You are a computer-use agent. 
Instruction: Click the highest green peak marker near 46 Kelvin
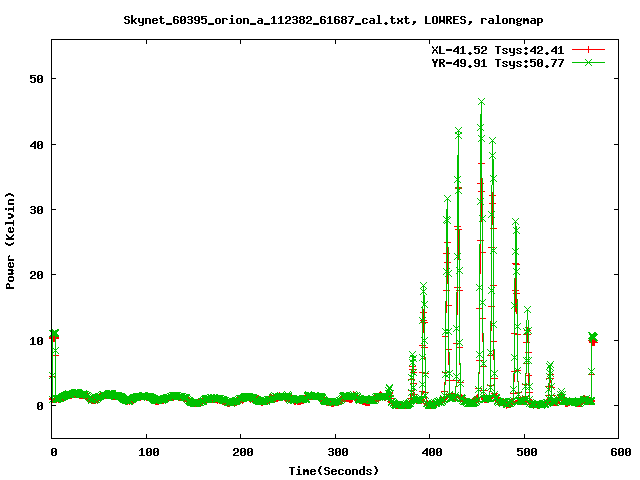click(481, 102)
